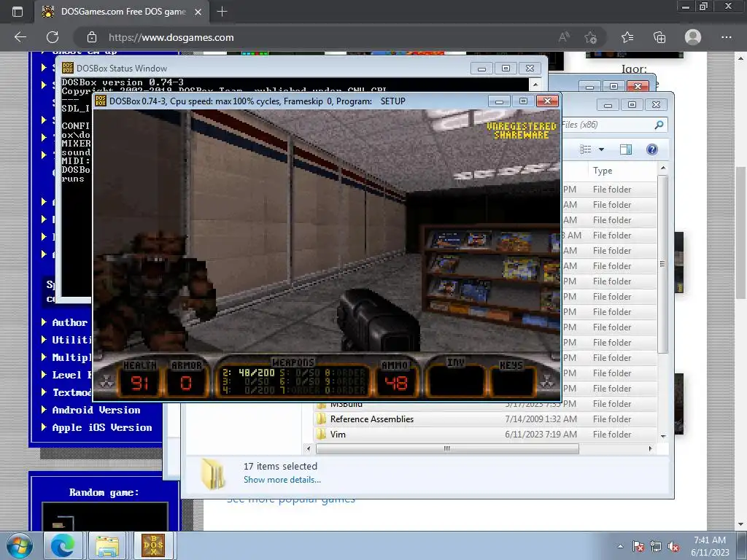This screenshot has height=560, width=747.
Task: Expand the Author triangle marker
Action: pyautogui.click(x=44, y=322)
